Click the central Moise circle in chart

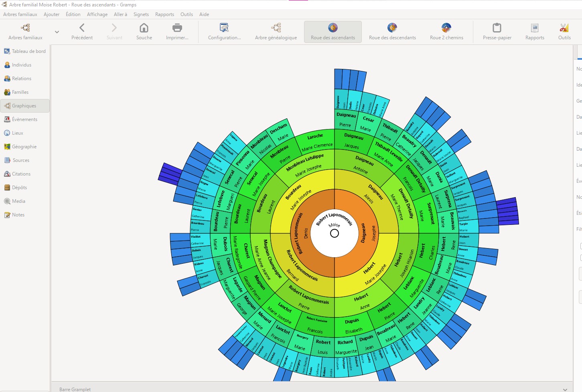(335, 233)
